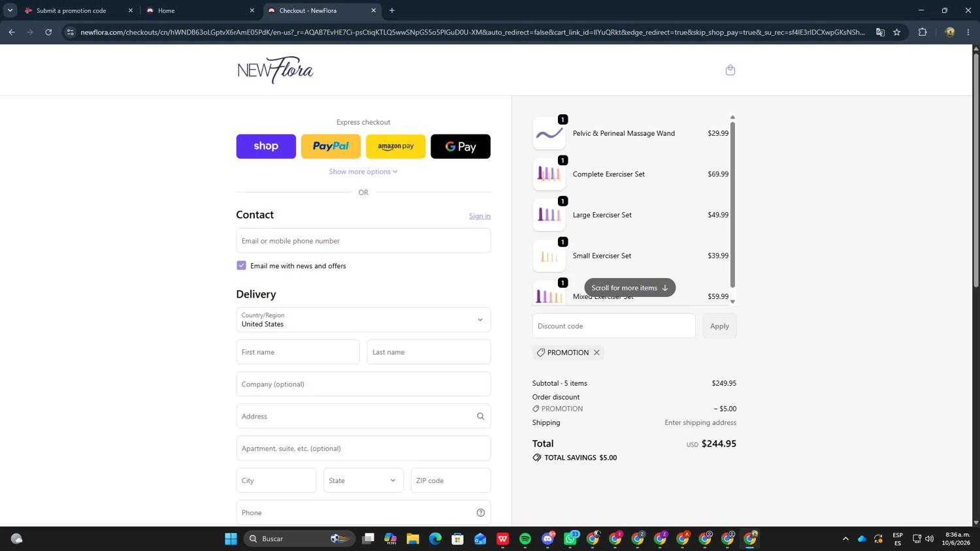Click Complete Exerciser Set thumbnail

point(549,174)
